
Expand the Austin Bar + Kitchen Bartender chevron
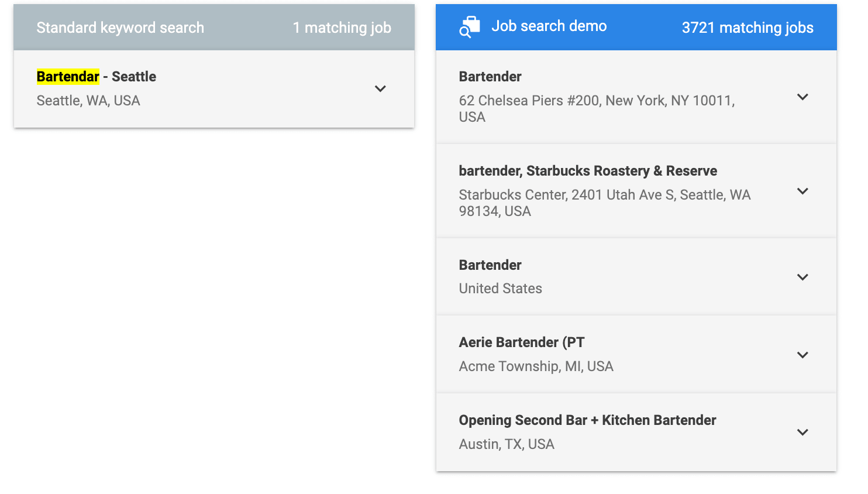[x=802, y=433]
